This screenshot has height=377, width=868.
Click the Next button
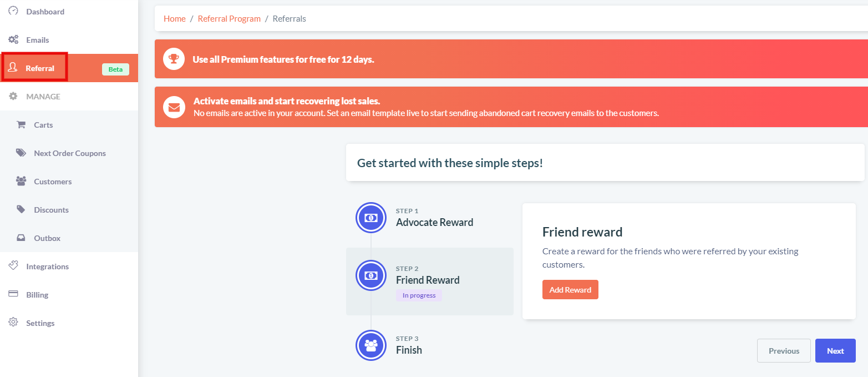[835, 351]
